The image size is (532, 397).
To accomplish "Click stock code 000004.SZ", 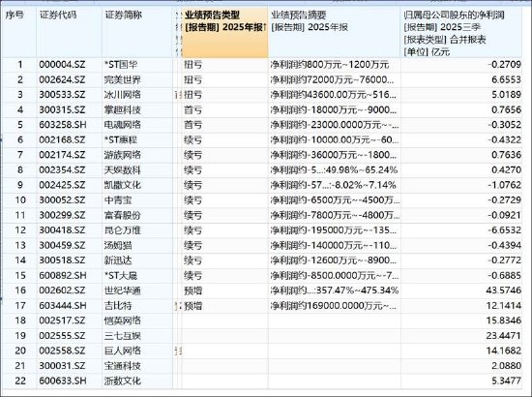I will pos(62,65).
